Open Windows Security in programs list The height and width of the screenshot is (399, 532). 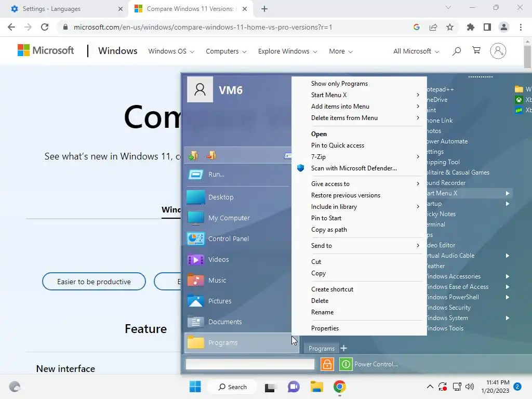pos(448,308)
